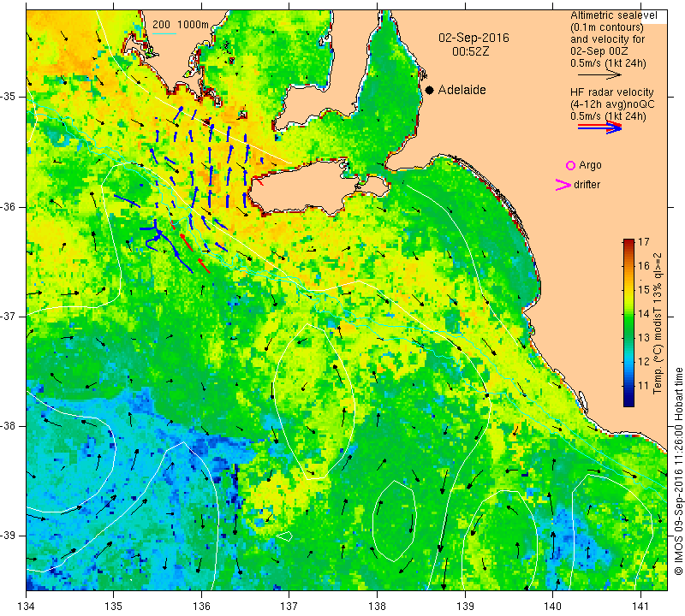Click the 140 longitude axis label
Screen dimensions: 685x616
tap(552, 607)
